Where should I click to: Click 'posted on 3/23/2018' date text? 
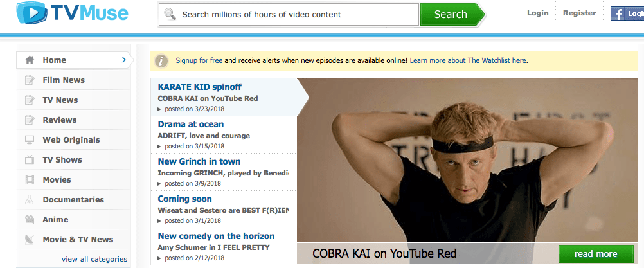(195, 109)
